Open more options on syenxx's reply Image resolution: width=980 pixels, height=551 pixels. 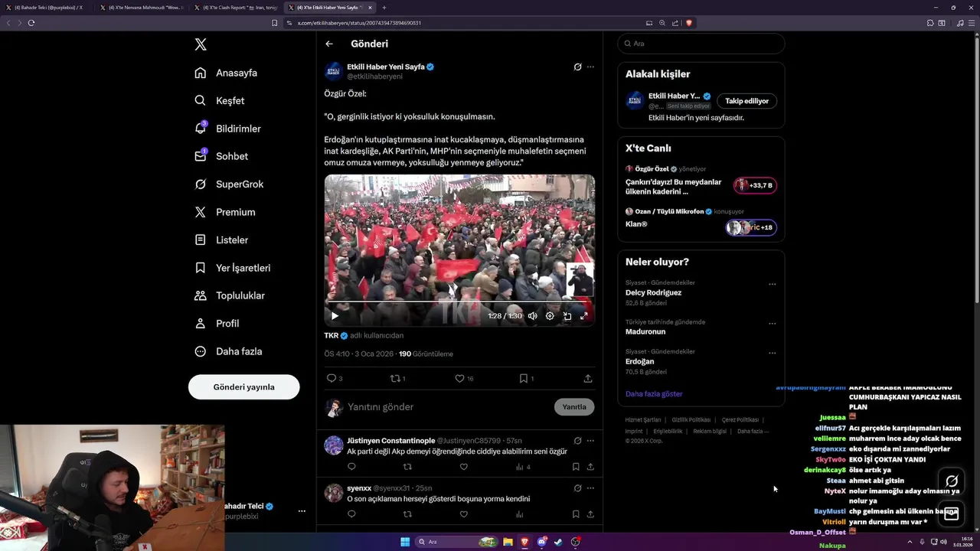pos(590,488)
